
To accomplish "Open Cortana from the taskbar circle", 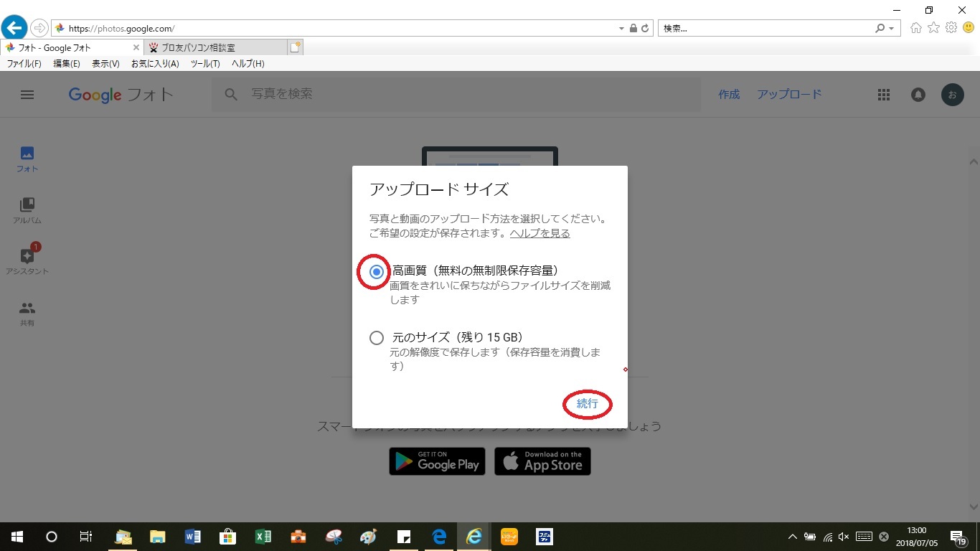I will (x=51, y=537).
